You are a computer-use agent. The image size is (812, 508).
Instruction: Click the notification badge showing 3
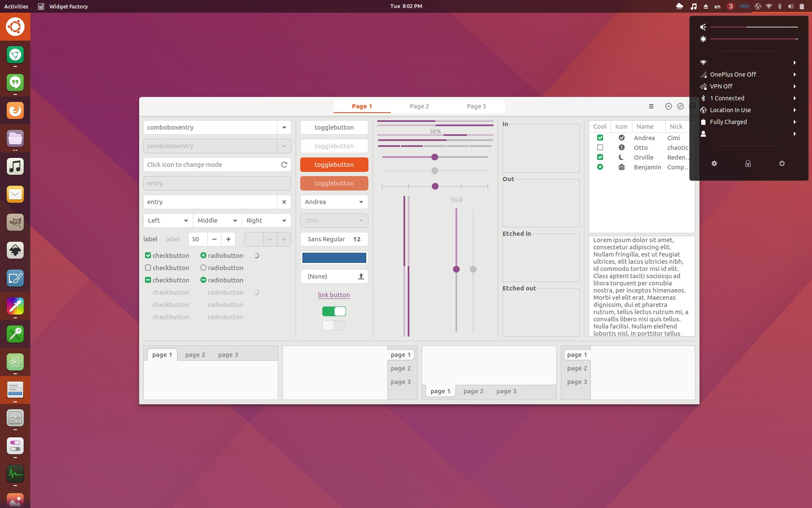[x=730, y=6]
